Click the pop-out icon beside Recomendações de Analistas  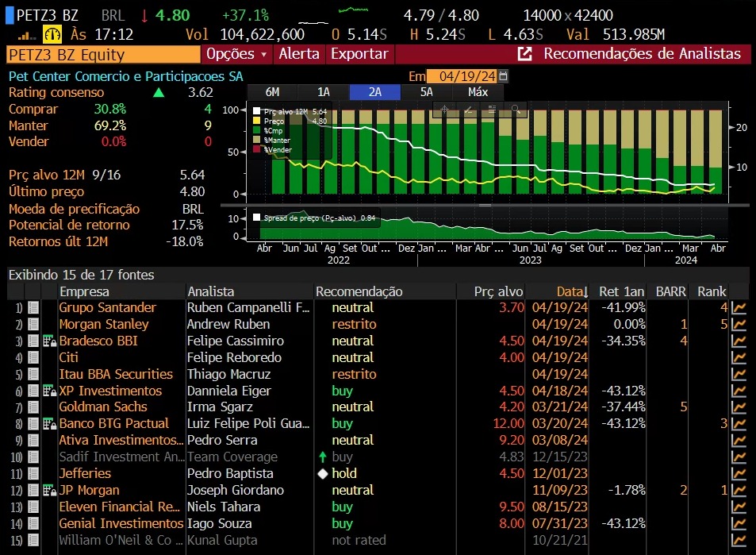click(524, 54)
